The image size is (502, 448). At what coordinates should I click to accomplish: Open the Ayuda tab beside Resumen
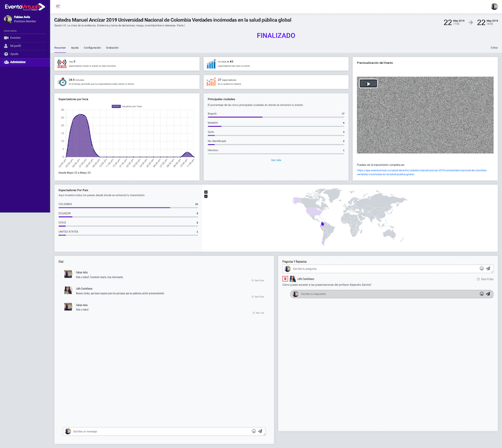pos(75,48)
